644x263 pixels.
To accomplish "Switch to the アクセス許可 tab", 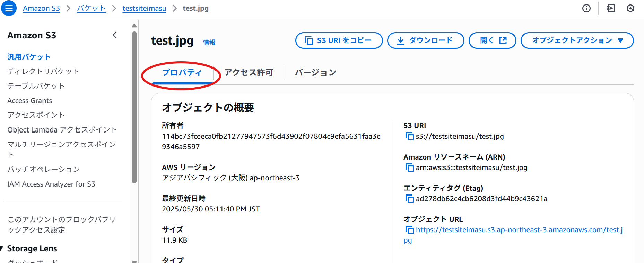I will click(249, 73).
